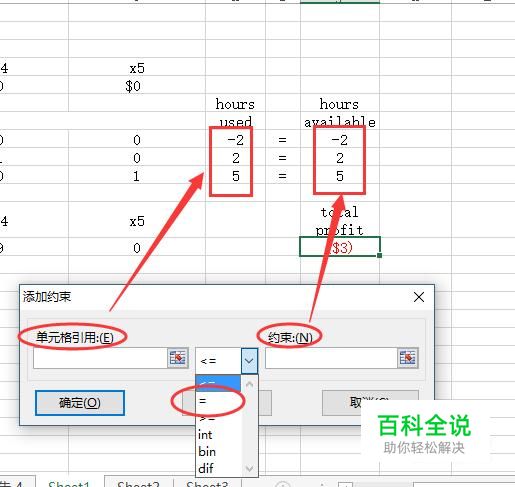
Task: Select the hours available cell '-2'
Action: click(340, 140)
